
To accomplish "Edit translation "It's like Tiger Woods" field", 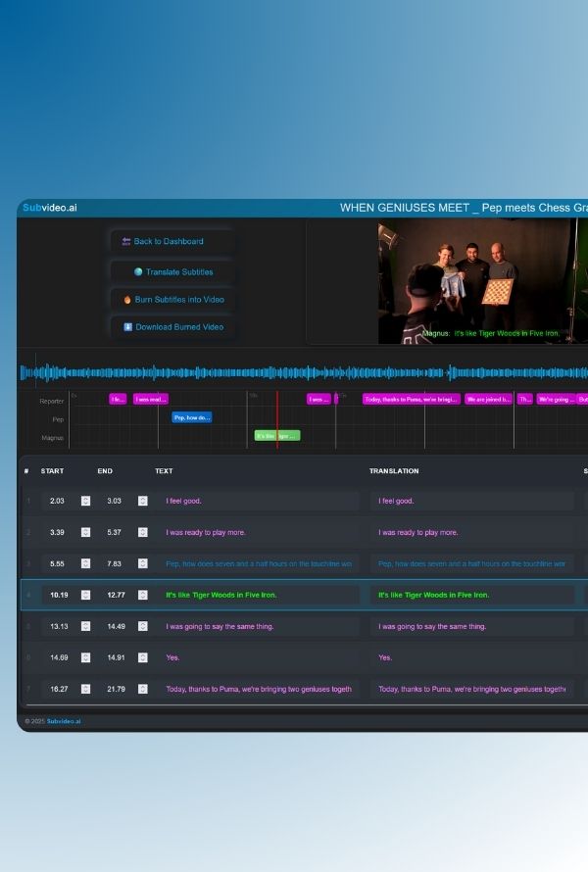I will (x=471, y=595).
